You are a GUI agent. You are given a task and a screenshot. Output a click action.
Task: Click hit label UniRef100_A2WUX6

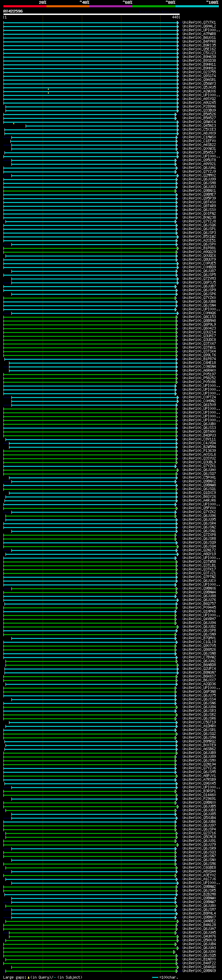click(x=199, y=91)
